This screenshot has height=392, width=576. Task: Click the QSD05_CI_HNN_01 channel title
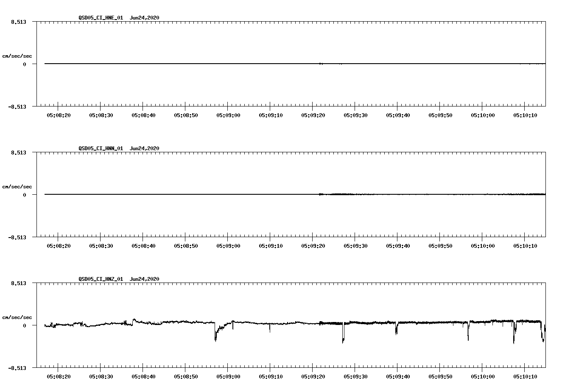click(x=101, y=148)
